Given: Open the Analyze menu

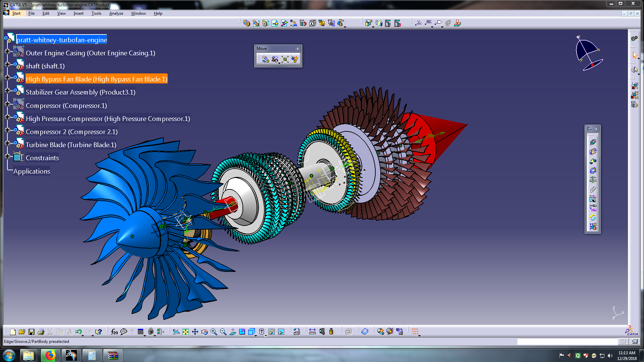Looking at the screenshot, I should [x=116, y=13].
